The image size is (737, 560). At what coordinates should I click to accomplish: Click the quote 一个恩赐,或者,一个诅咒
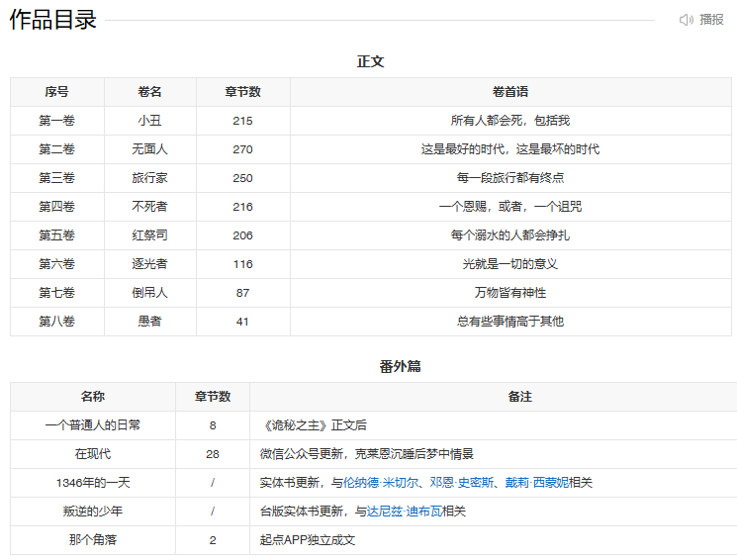[510, 207]
